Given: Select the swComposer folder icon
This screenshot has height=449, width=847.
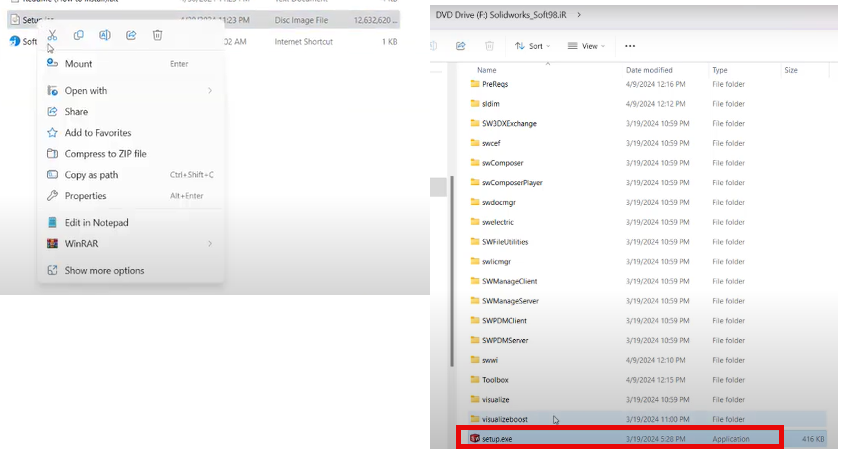Looking at the screenshot, I should (475, 163).
